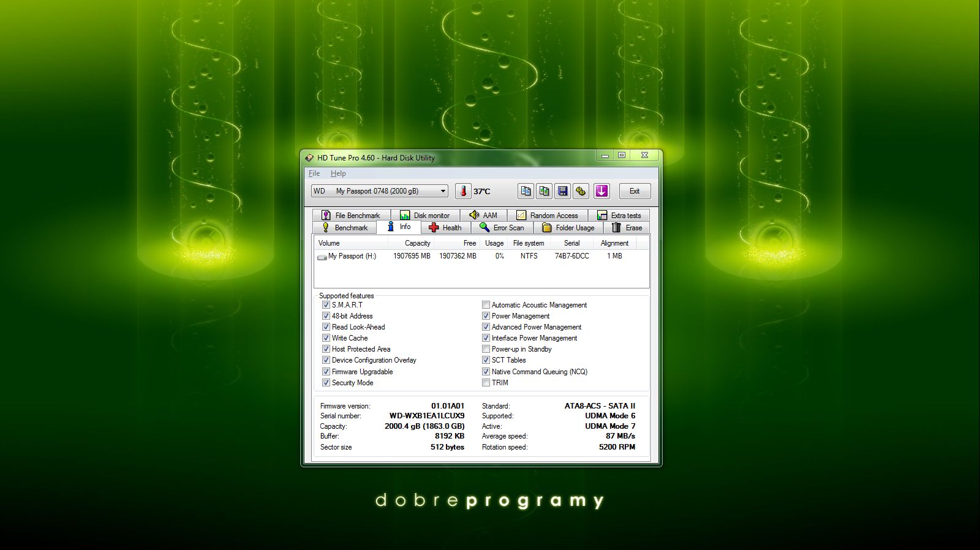The image size is (980, 550).
Task: Click the NTFS file system cell
Action: point(529,256)
